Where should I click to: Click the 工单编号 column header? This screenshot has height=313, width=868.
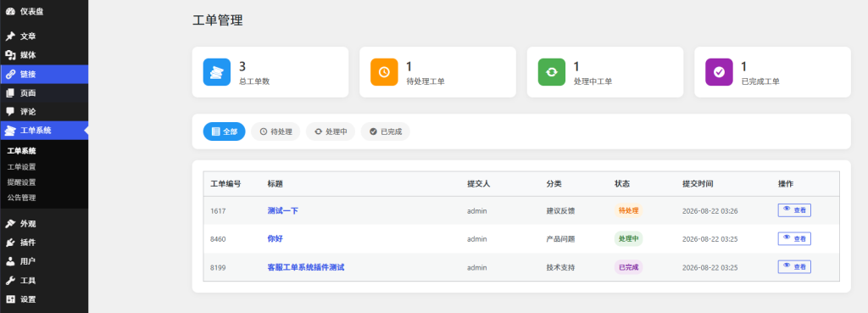click(225, 184)
